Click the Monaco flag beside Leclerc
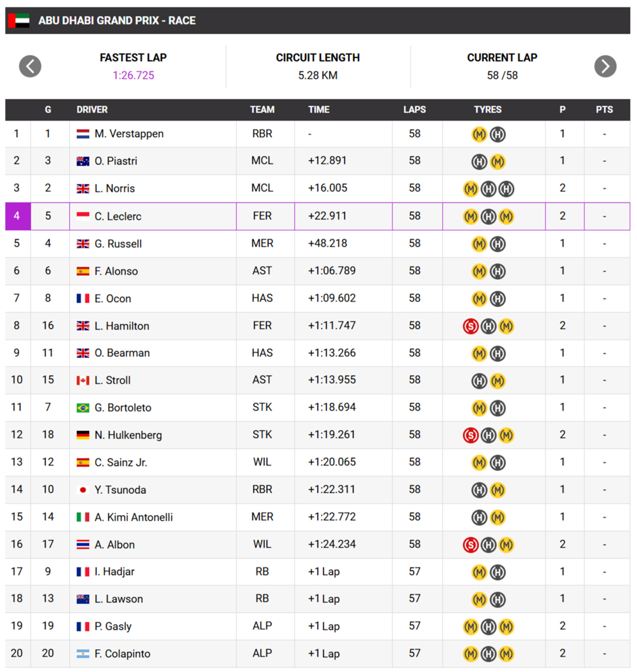 pyautogui.click(x=83, y=216)
